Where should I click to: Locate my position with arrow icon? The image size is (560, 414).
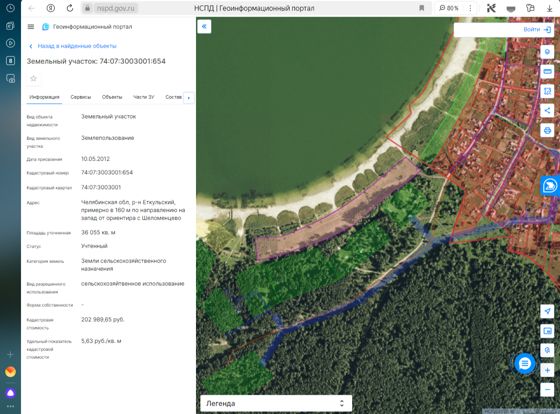pyautogui.click(x=547, y=311)
